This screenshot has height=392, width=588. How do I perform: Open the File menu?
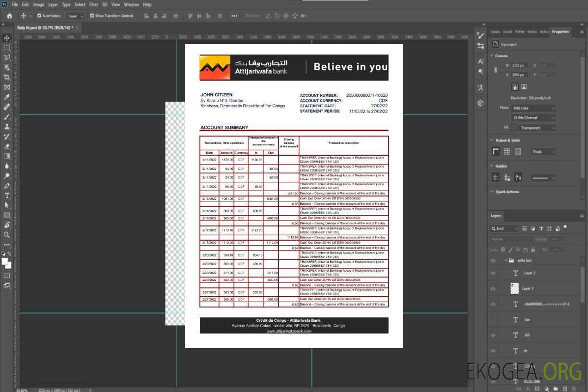coord(15,4)
